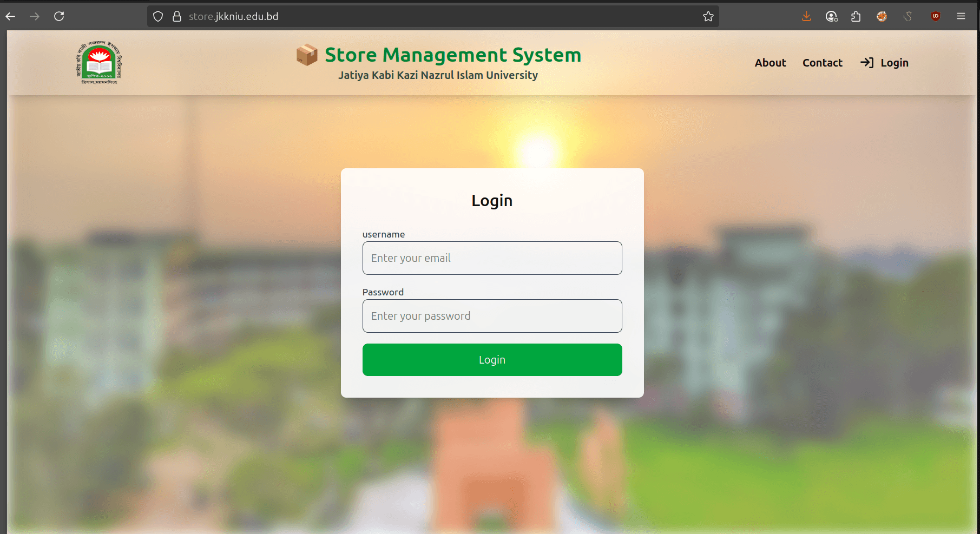This screenshot has height=534, width=980.
Task: Click the Login link in the navbar
Action: point(884,63)
